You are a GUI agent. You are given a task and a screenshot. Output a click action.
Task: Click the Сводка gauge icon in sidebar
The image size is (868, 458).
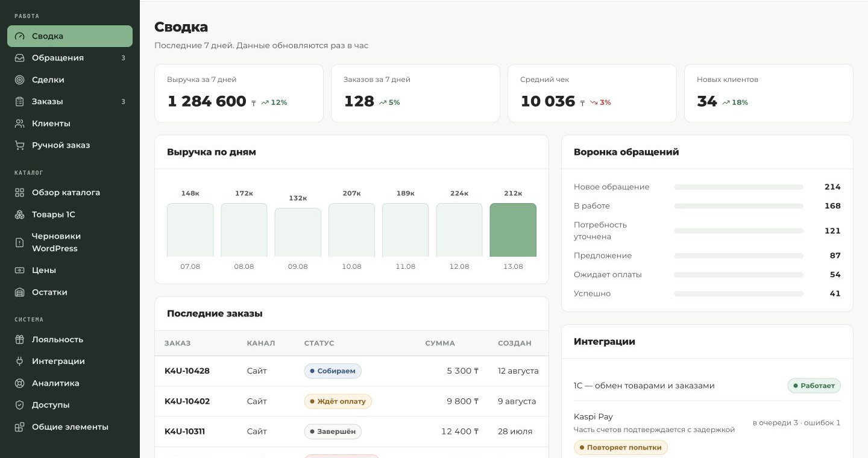[x=20, y=36]
